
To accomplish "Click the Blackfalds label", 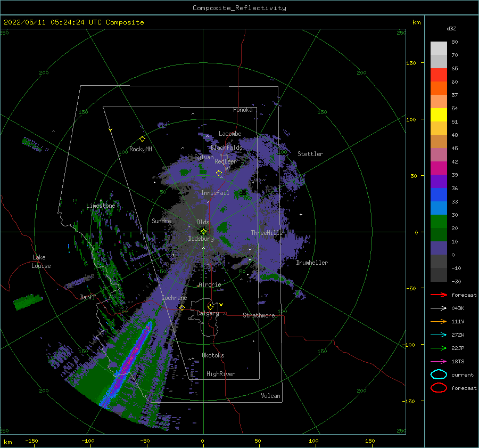I will point(226,148).
